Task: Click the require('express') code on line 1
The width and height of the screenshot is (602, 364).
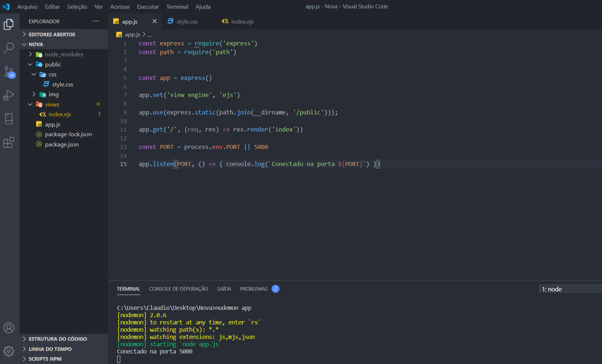Action: (x=226, y=44)
